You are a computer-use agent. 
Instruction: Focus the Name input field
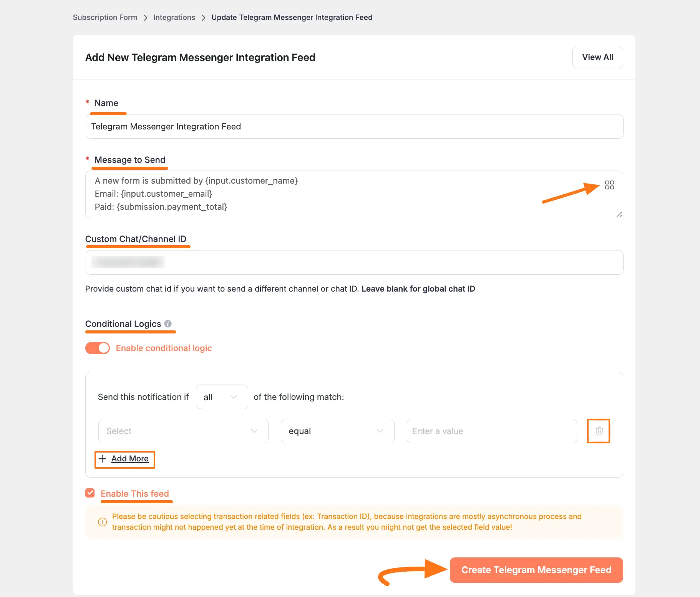point(354,126)
